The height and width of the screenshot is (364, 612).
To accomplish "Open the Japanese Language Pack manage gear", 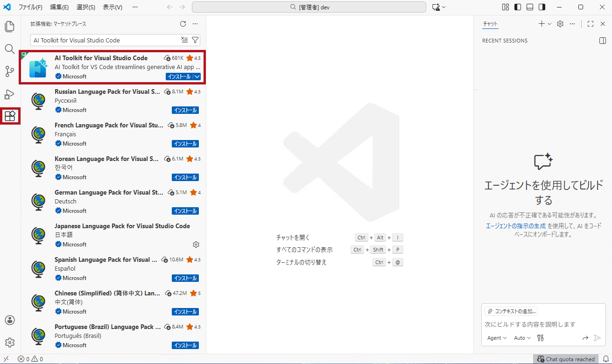I will (x=196, y=244).
